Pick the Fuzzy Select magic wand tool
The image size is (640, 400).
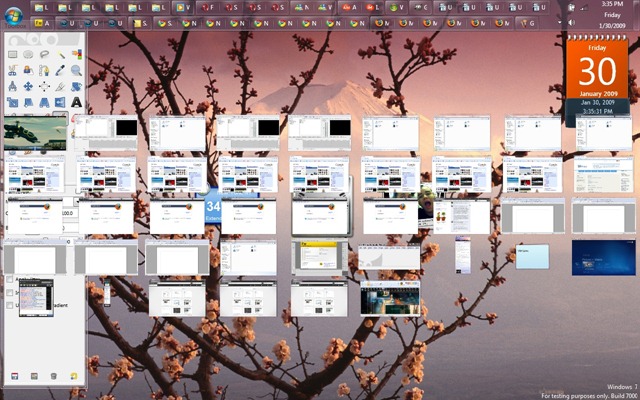pyautogui.click(x=60, y=54)
